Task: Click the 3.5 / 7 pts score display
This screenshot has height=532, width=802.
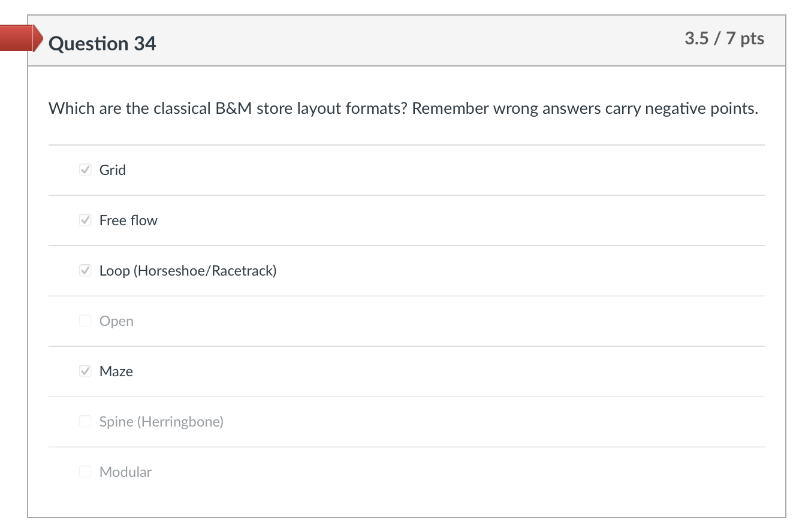Action: 725,38
